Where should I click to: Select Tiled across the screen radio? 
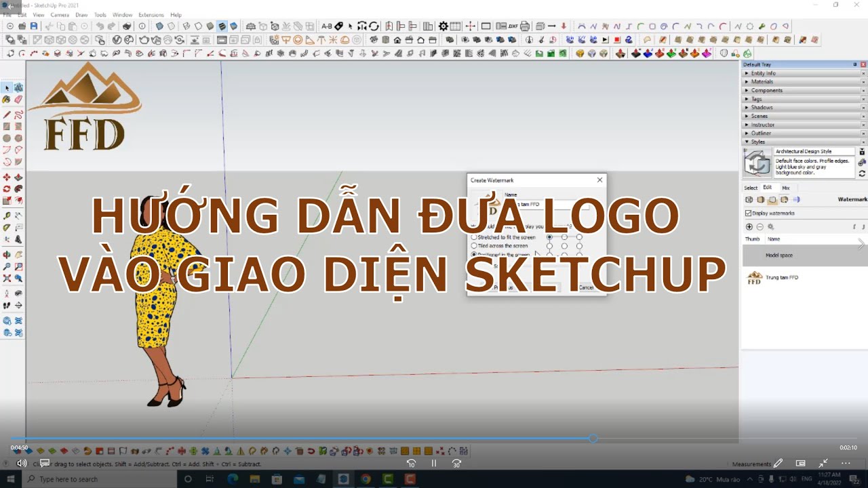474,245
